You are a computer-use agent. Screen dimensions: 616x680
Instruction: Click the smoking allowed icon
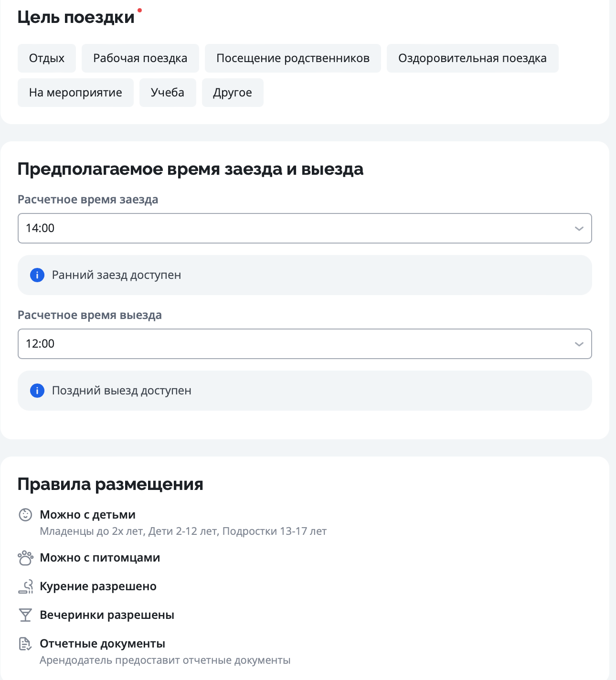coord(26,586)
